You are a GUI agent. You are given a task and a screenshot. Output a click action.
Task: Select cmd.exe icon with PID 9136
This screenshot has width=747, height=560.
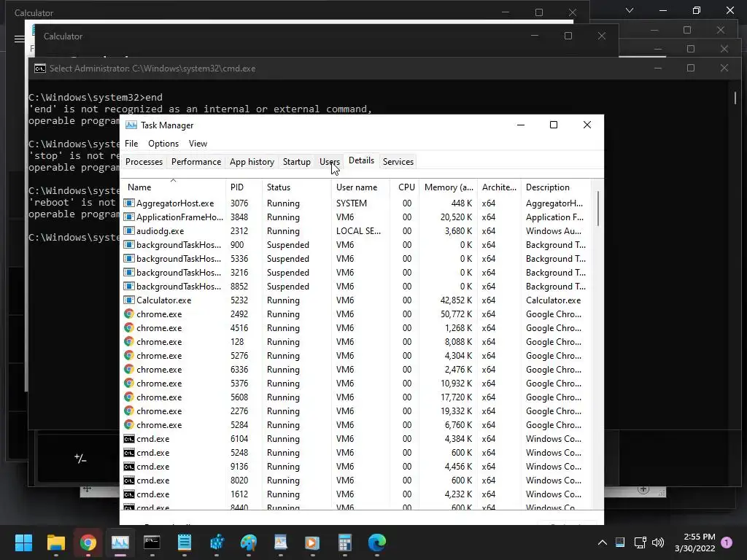tap(128, 466)
